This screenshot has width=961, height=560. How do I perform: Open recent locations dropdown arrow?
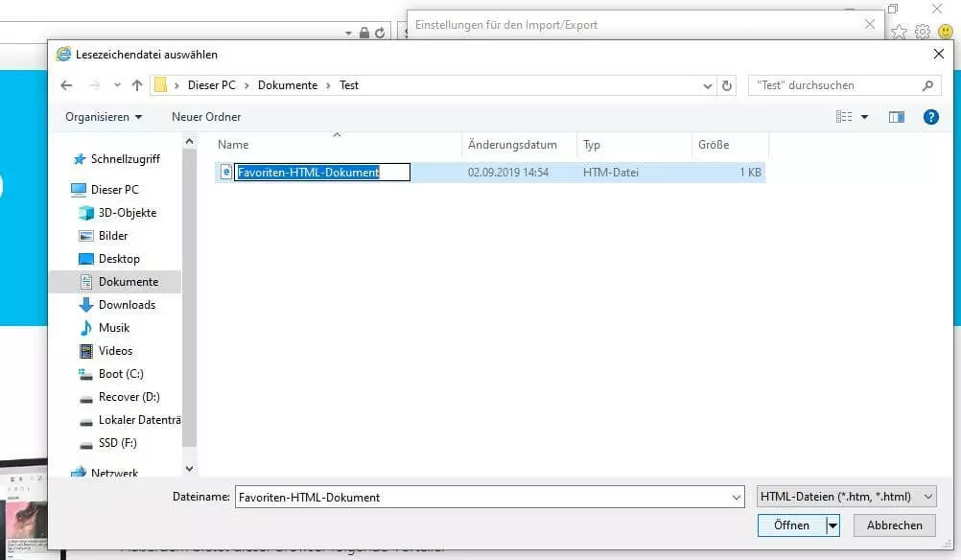(x=117, y=85)
